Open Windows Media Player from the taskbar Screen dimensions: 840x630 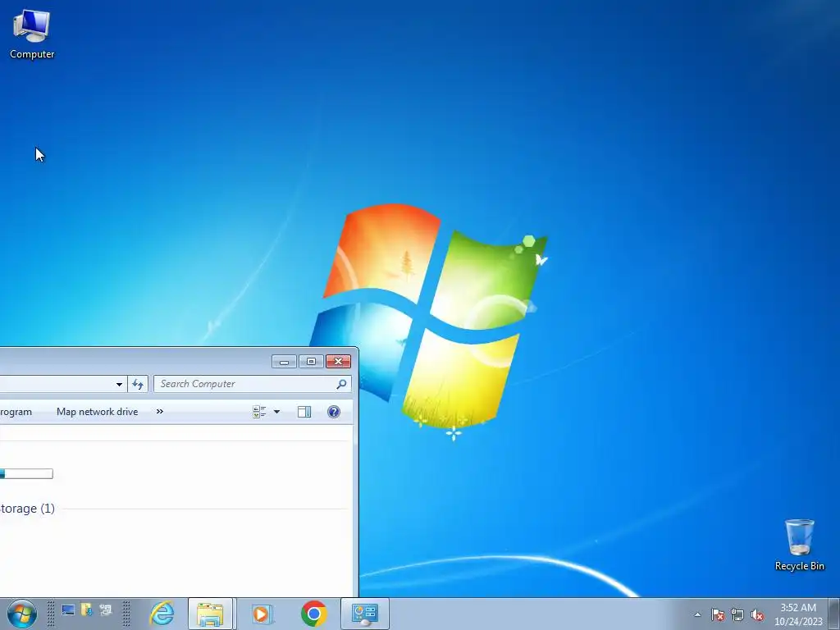[262, 614]
